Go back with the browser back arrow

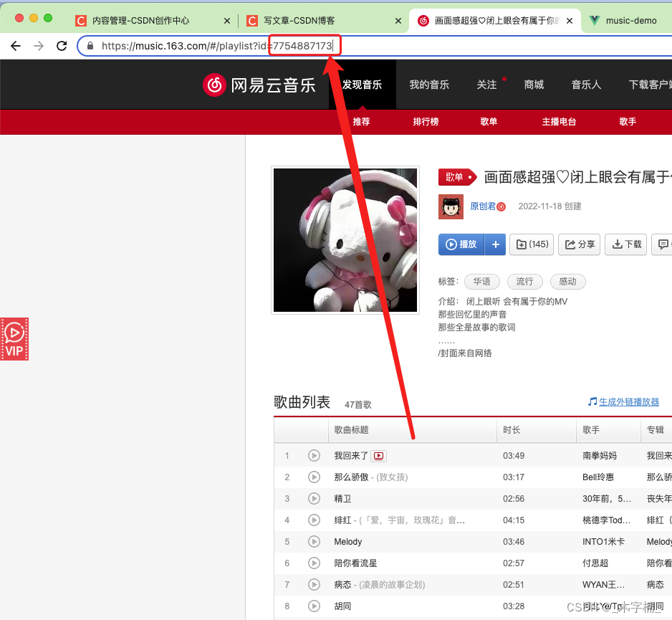click(16, 46)
